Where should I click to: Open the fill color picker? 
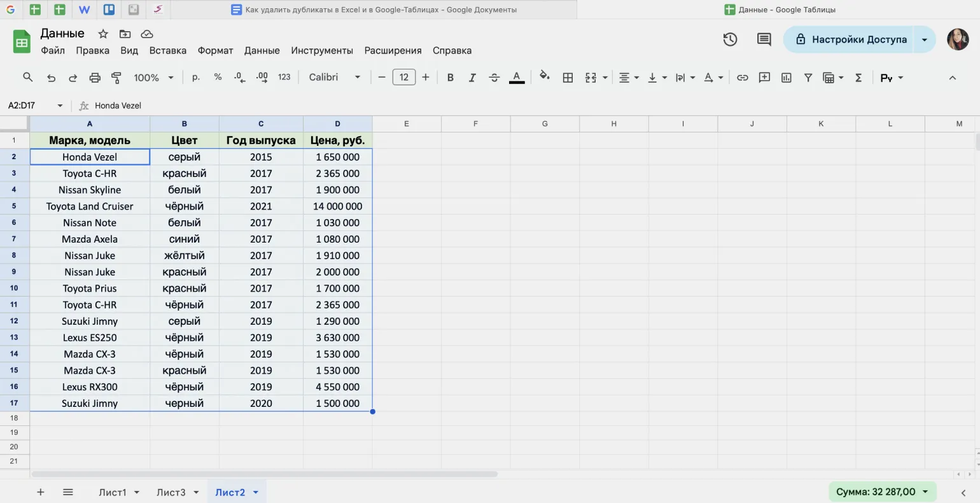pyautogui.click(x=545, y=76)
